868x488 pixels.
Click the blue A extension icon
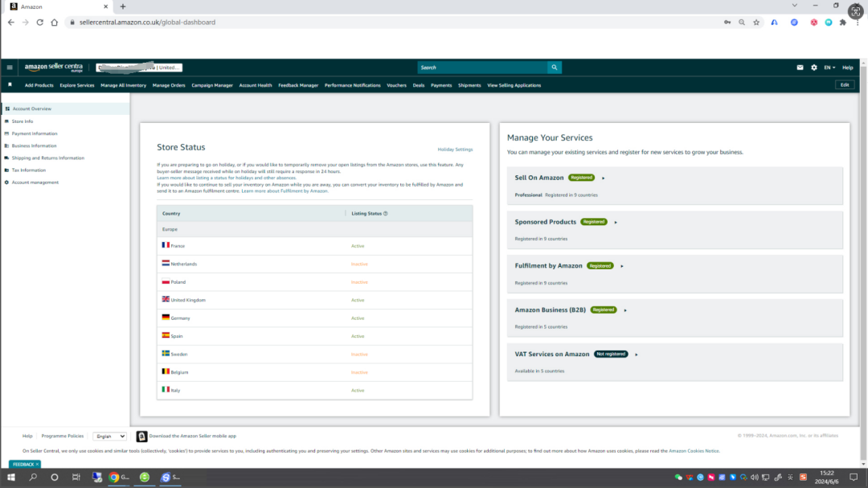coord(775,23)
